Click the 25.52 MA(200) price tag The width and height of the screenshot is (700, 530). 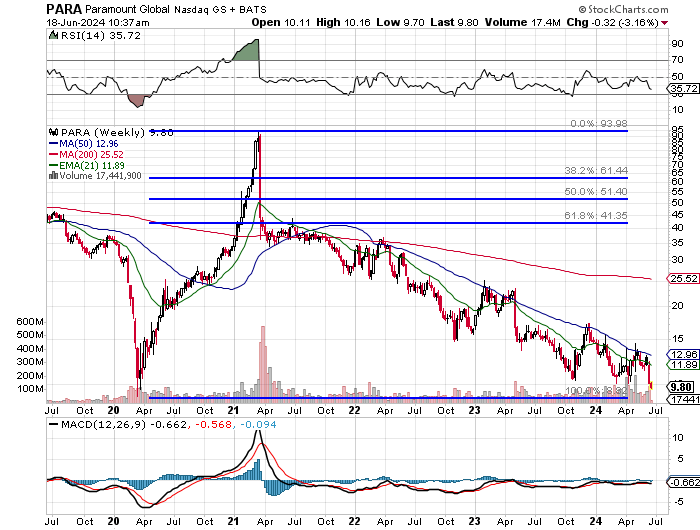coord(682,279)
